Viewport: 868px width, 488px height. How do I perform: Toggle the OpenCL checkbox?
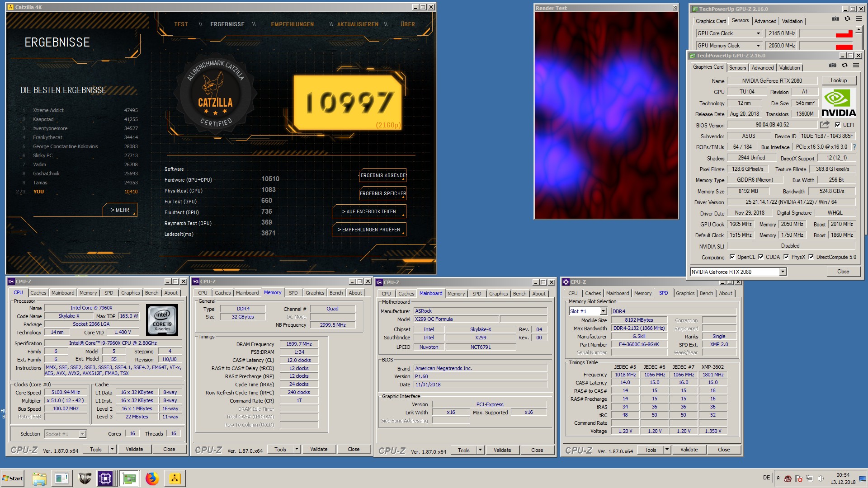click(732, 257)
